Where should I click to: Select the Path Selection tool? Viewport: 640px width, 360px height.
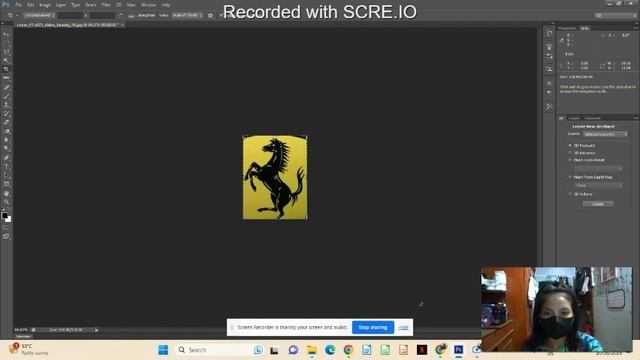pyautogui.click(x=6, y=176)
